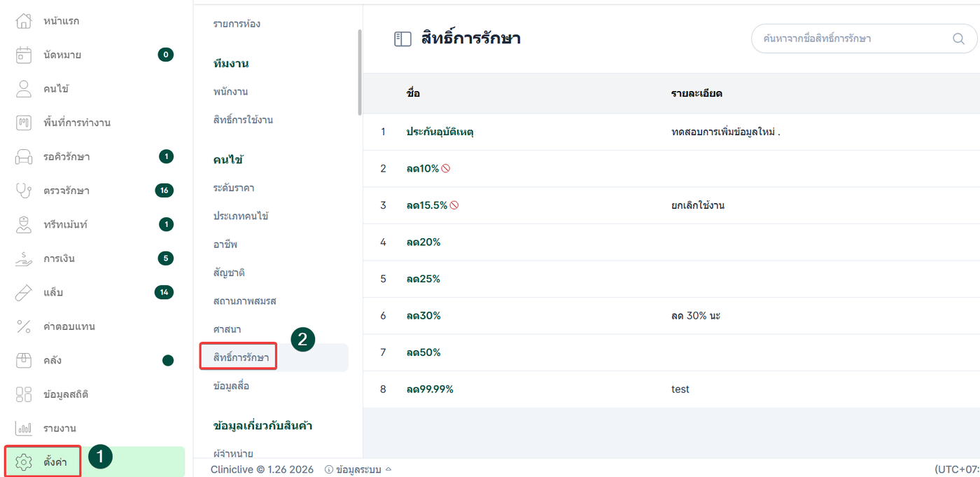Click the test tube icon for แล็บ
Image resolution: width=980 pixels, height=477 pixels.
[x=24, y=293]
